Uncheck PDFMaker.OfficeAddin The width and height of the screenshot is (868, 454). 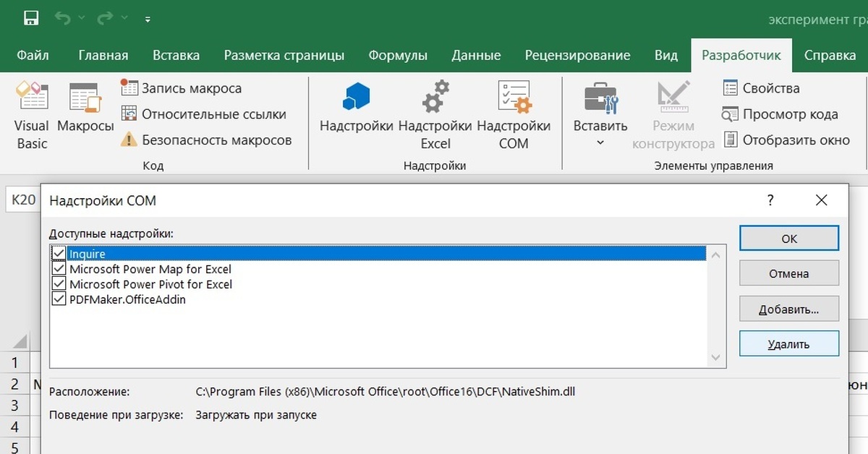(59, 299)
